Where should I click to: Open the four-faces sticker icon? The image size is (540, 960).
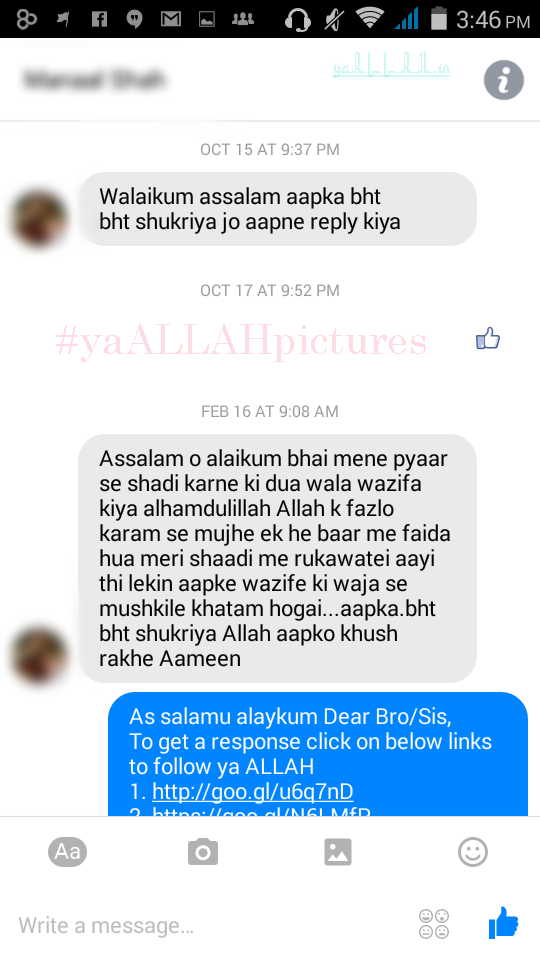pyautogui.click(x=434, y=924)
